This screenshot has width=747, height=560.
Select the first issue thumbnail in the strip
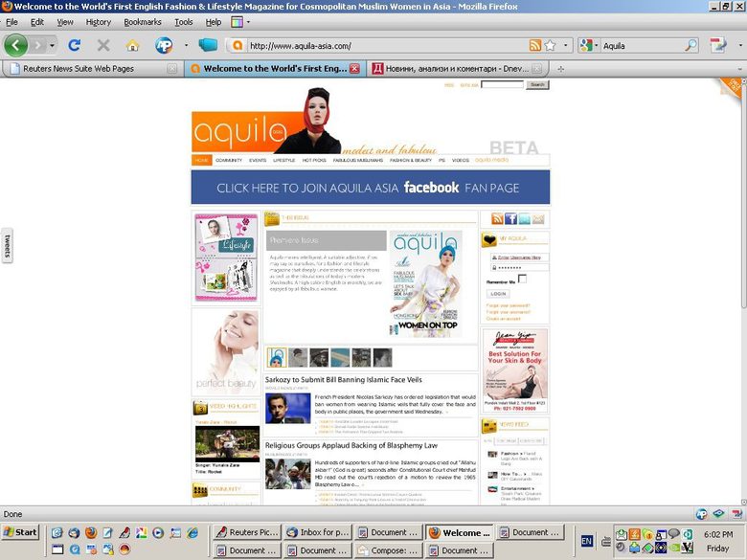pyautogui.click(x=277, y=357)
